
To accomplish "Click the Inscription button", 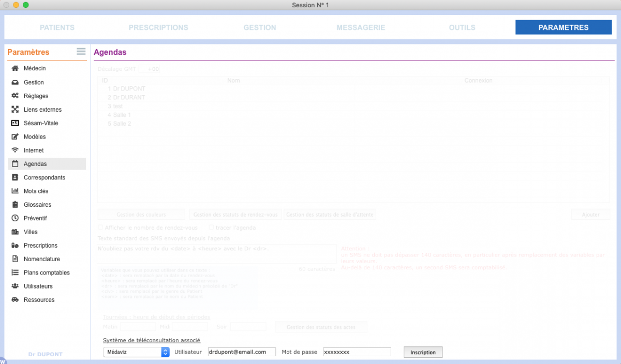I will click(423, 352).
